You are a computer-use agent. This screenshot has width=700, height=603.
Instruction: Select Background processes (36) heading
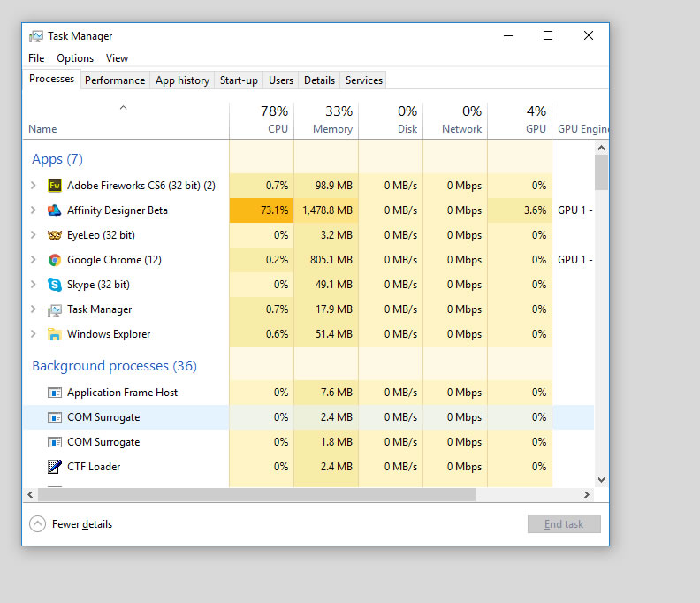[114, 366]
